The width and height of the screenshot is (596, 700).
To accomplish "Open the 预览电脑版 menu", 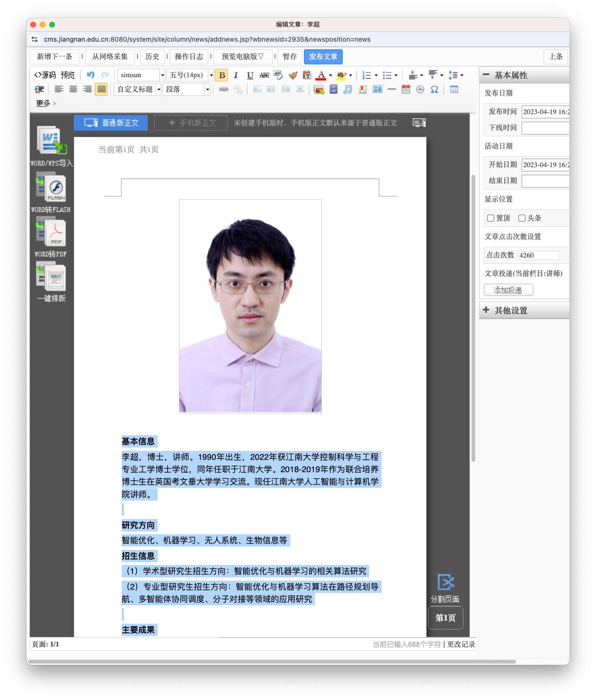I will [x=243, y=57].
